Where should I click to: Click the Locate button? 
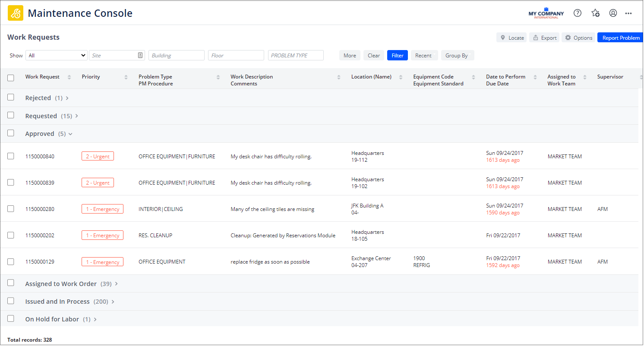(511, 38)
